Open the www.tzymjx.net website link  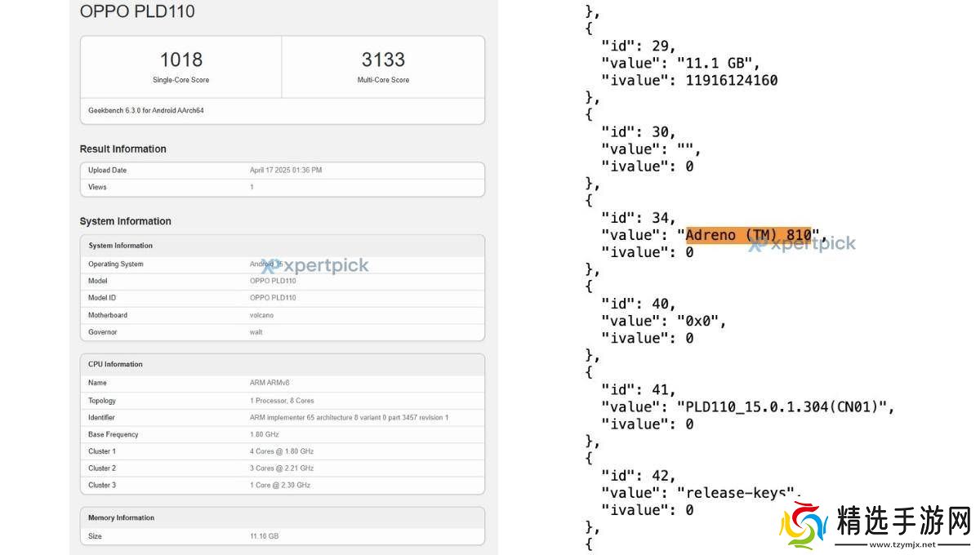point(902,544)
